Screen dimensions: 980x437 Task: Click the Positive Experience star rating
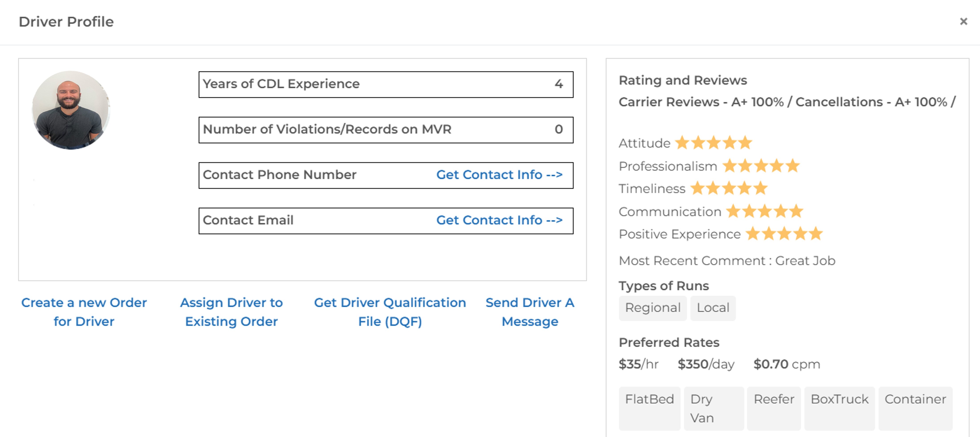click(x=784, y=234)
